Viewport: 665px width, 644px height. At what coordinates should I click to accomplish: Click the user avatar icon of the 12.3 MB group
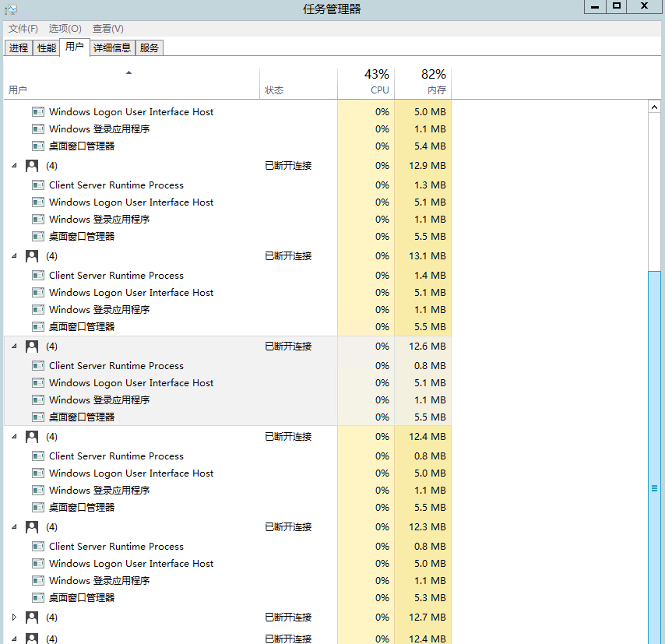[x=32, y=527]
